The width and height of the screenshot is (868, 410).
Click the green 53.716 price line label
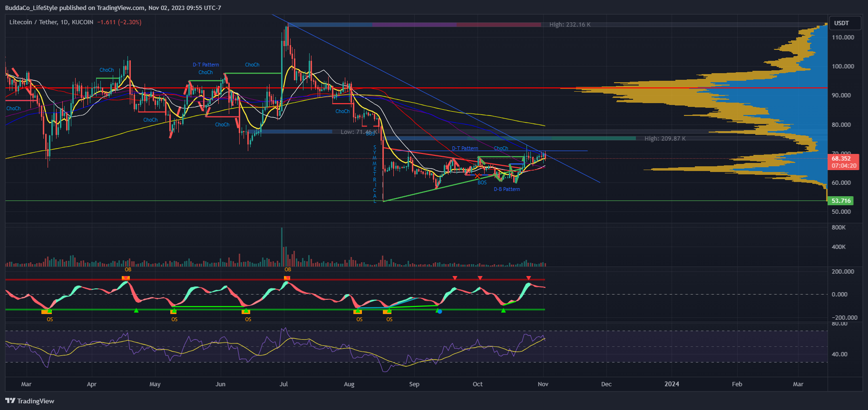(x=841, y=201)
